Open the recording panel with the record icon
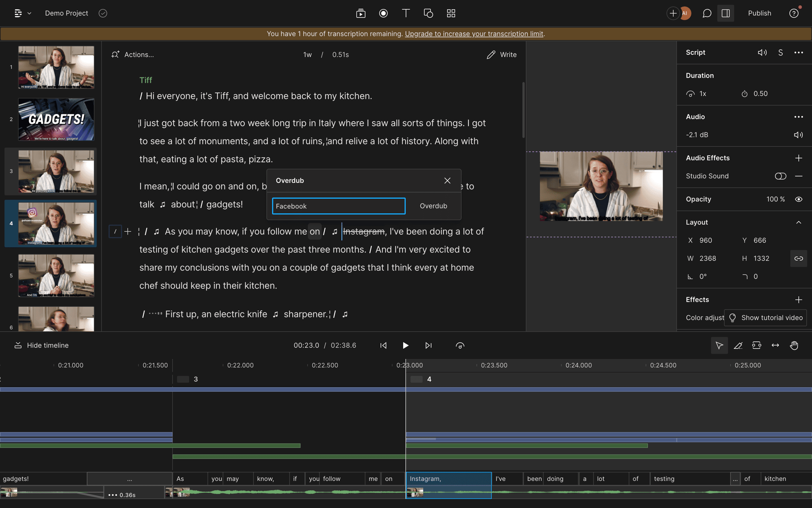 (383, 13)
